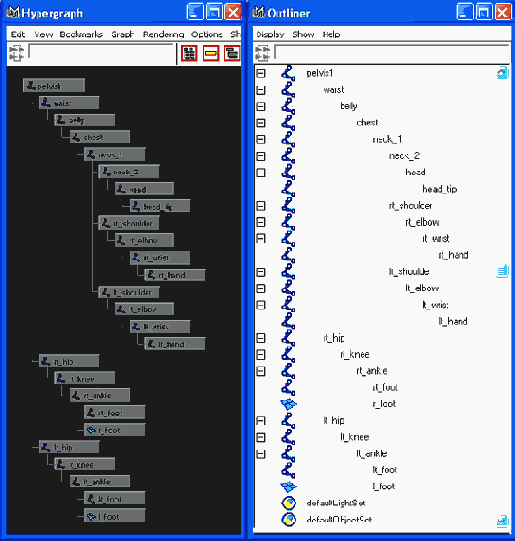Select the chest node in Hypergraph
The width and height of the screenshot is (515, 541).
point(100,137)
